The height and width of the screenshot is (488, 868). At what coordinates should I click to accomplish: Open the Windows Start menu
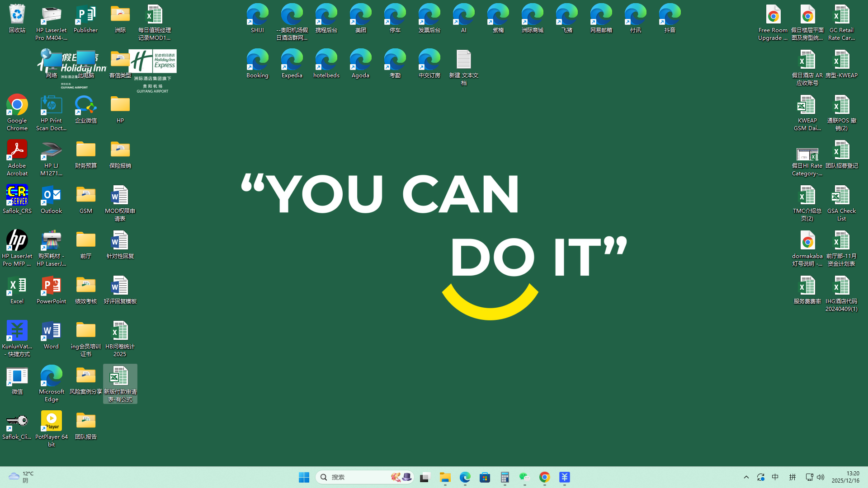click(x=304, y=477)
